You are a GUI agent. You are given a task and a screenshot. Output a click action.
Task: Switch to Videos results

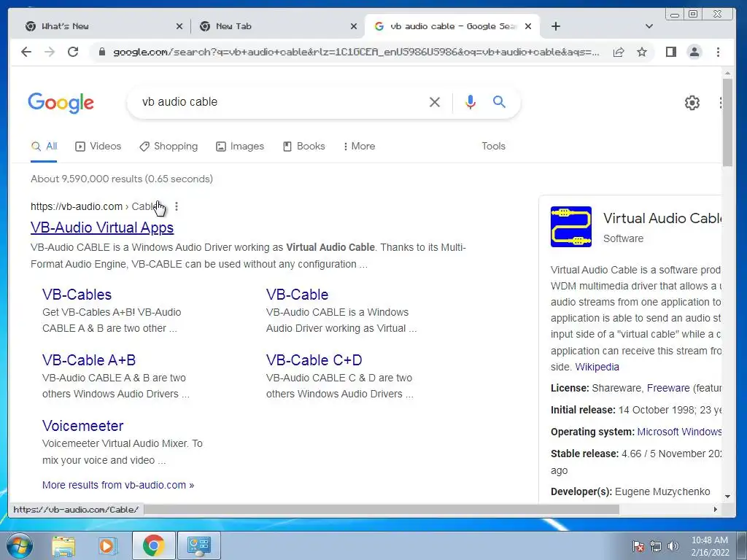coord(98,146)
